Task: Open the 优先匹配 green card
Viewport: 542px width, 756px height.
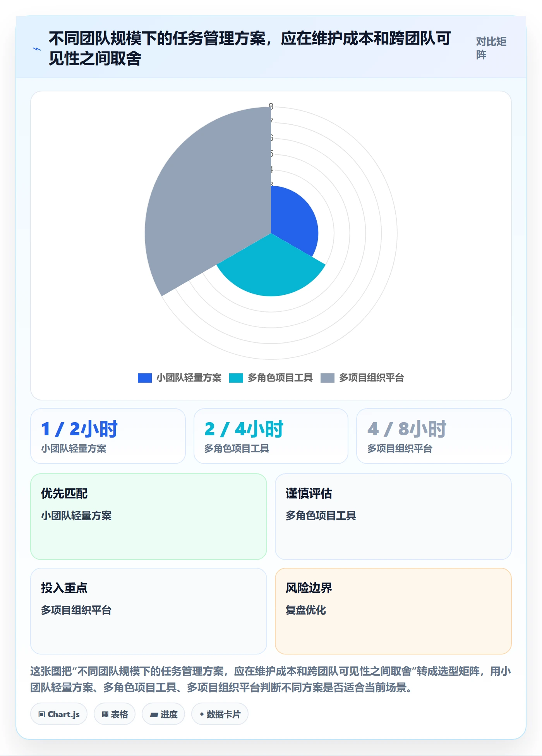Action: tap(149, 517)
